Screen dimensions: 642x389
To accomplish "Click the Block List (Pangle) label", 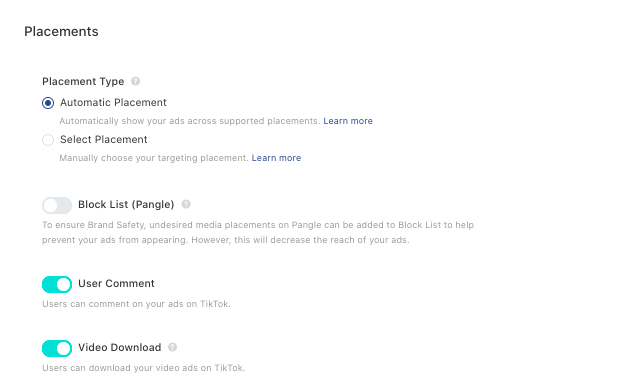I will coord(126,204).
